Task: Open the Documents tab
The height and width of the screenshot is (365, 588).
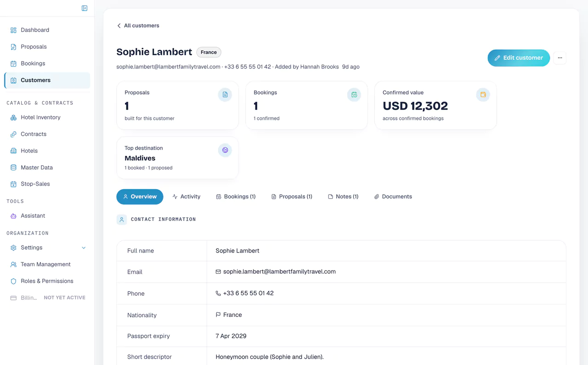Action: tap(393, 197)
